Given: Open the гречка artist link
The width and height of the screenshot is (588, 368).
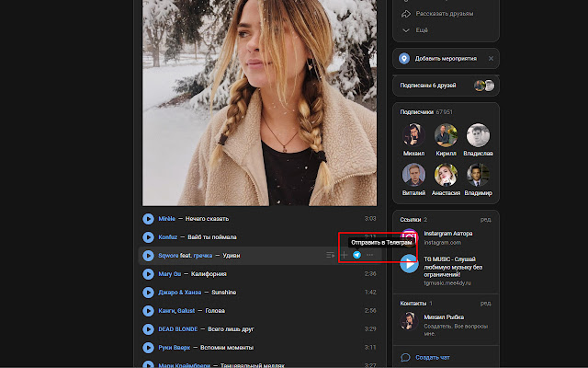Looking at the screenshot, I should (203, 256).
